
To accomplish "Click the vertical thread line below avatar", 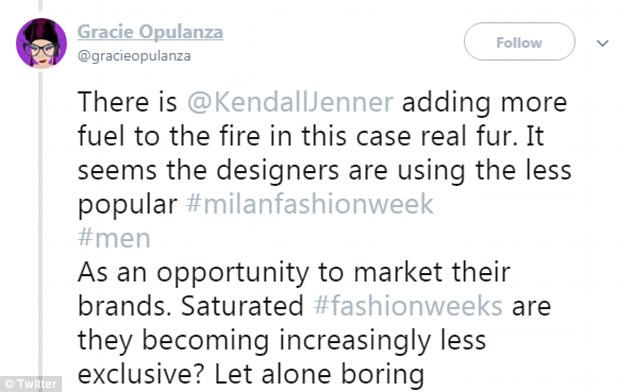I will tap(40, 222).
